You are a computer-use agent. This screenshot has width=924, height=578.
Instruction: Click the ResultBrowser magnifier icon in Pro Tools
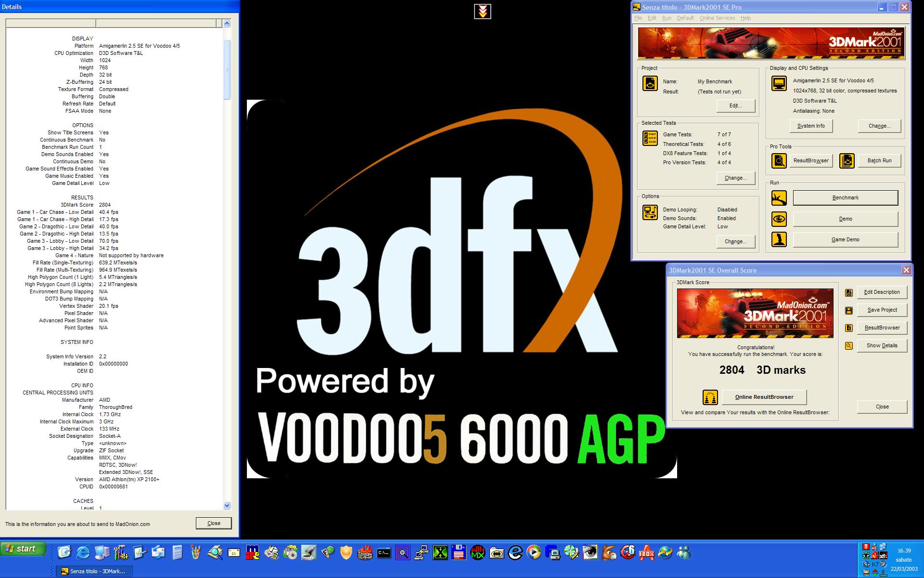click(779, 161)
